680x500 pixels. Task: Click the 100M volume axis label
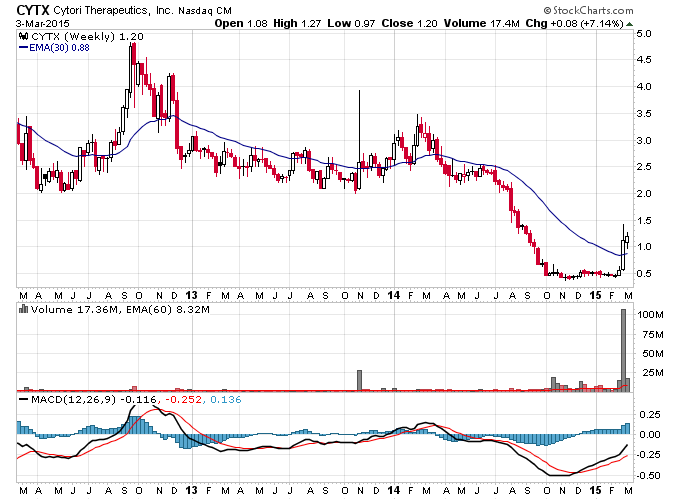pyautogui.click(x=651, y=315)
